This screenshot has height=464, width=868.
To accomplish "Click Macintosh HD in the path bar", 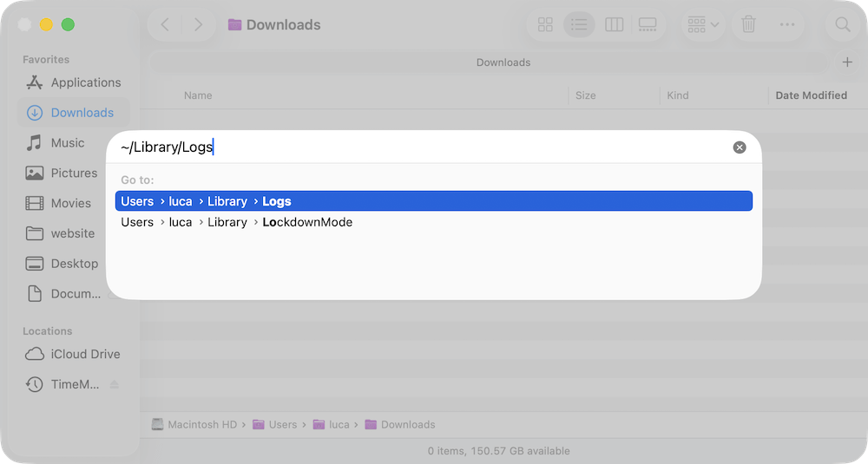I will [194, 424].
